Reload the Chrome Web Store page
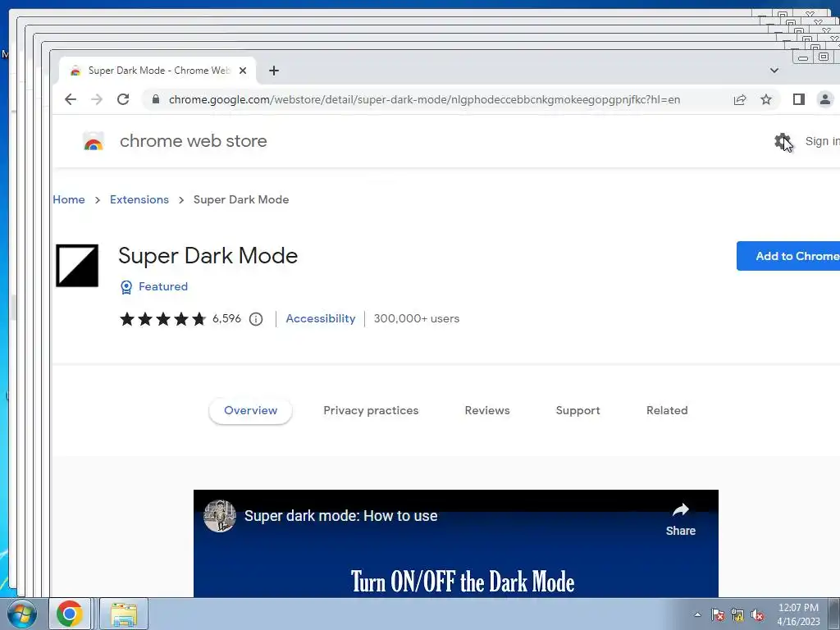Image resolution: width=840 pixels, height=630 pixels. click(123, 99)
